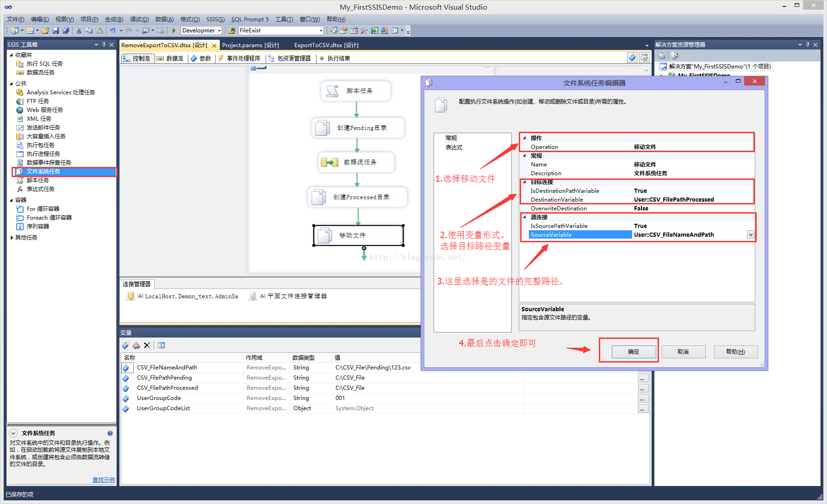This screenshot has width=827, height=504.
Task: Click 确定 button in editor dialog
Action: point(634,352)
